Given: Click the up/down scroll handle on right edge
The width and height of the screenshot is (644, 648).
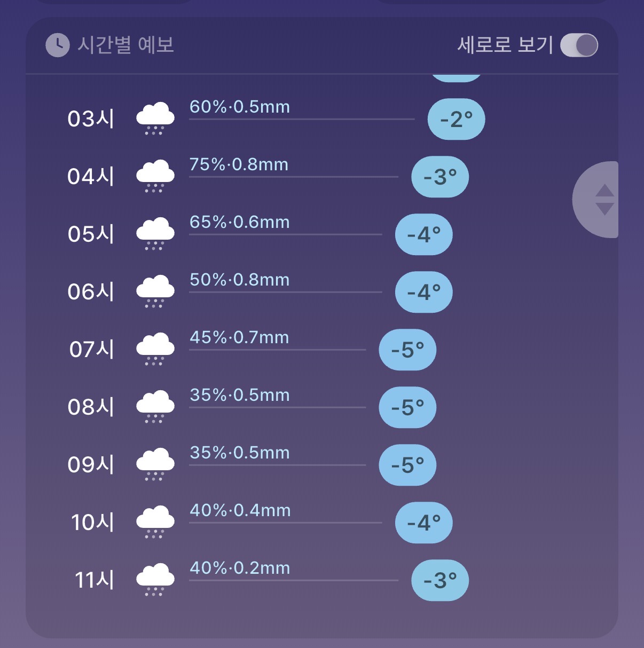Looking at the screenshot, I should [x=596, y=200].
